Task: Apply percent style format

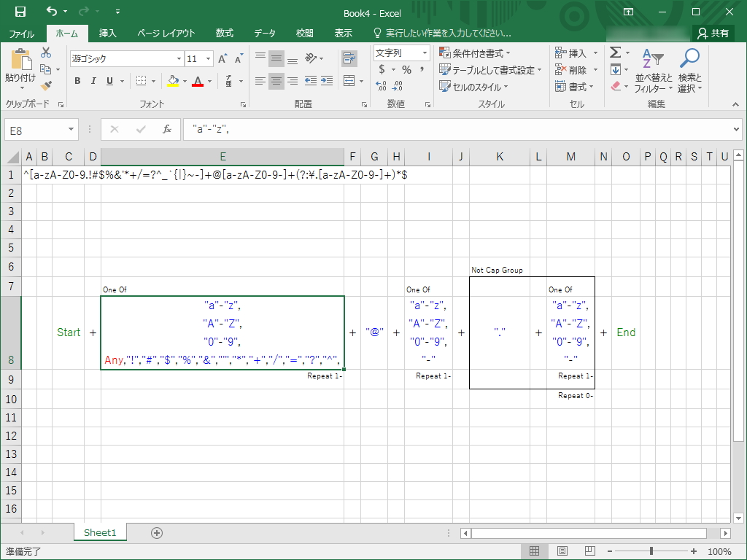Action: point(406,69)
